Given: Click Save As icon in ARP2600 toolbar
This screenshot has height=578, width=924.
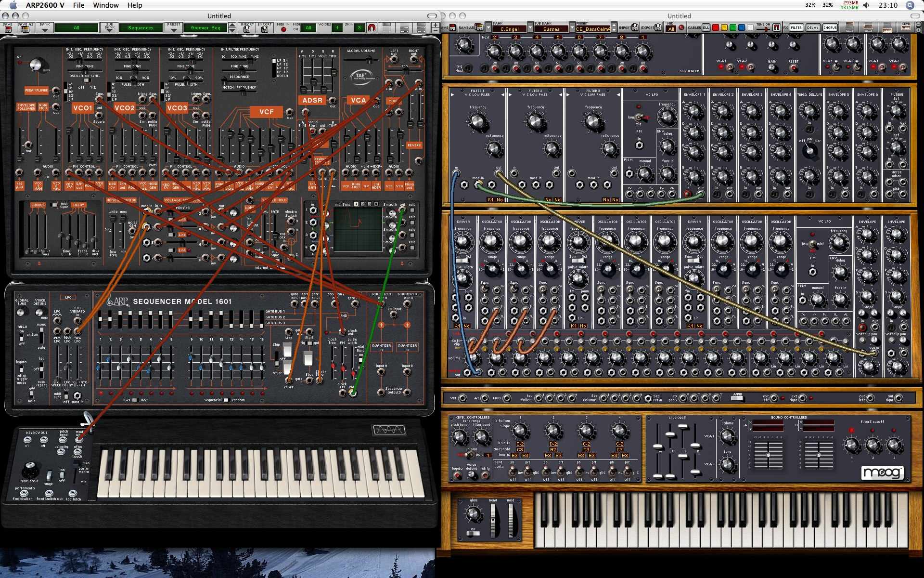Looking at the screenshot, I should click(25, 29).
